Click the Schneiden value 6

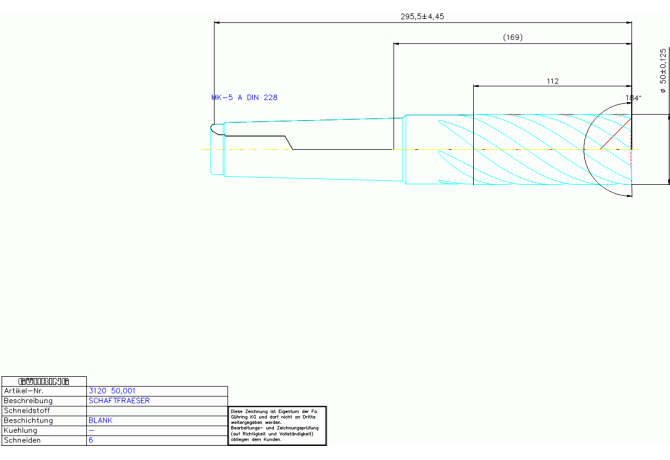pyautogui.click(x=91, y=440)
